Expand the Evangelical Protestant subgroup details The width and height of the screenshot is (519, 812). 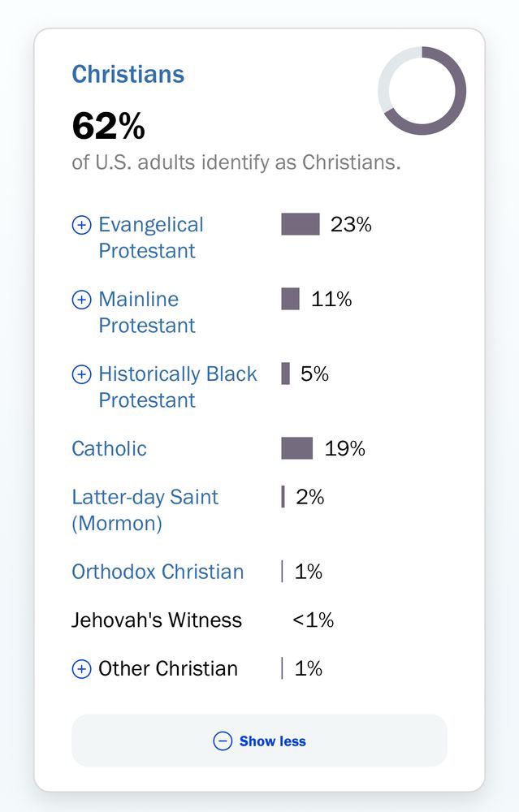click(150, 238)
